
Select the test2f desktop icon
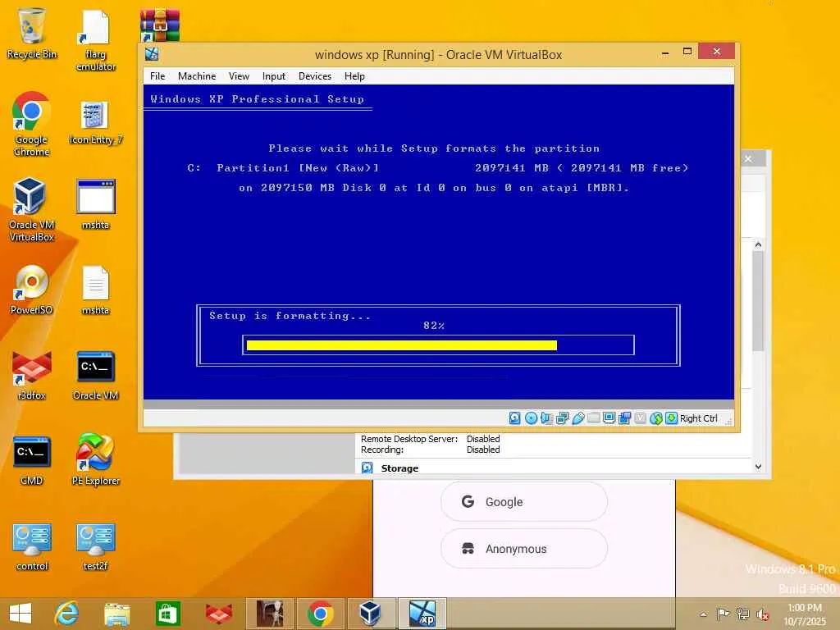pos(95,546)
